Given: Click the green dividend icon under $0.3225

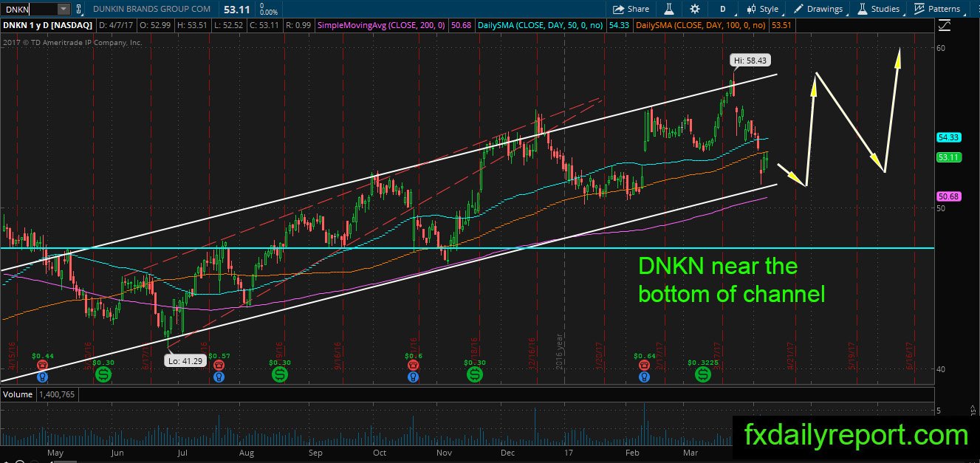Looking at the screenshot, I should 702,374.
